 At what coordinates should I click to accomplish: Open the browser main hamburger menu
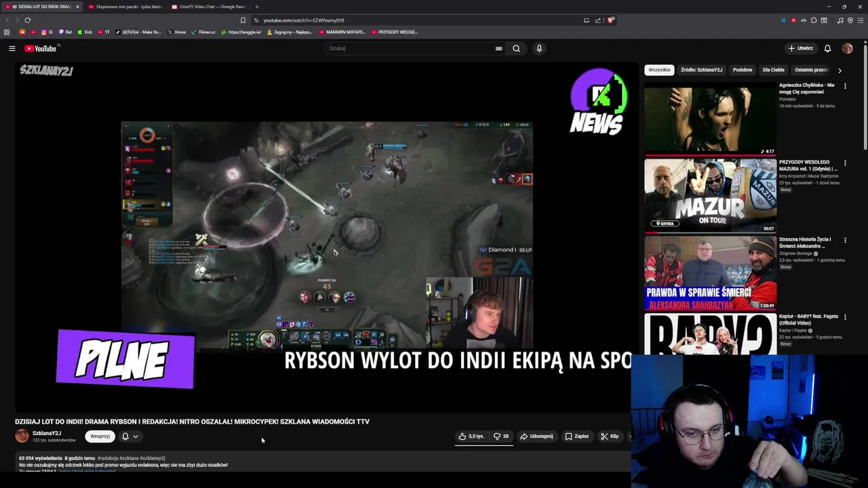point(860,20)
